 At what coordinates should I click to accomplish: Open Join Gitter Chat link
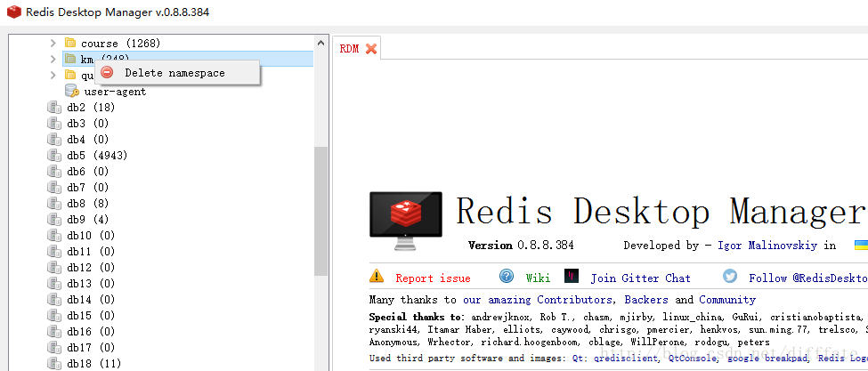coord(640,278)
